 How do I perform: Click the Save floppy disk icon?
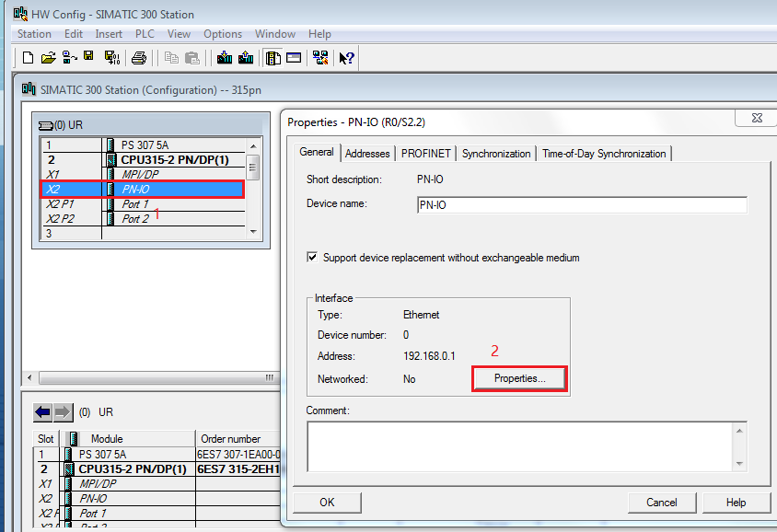pos(88,56)
